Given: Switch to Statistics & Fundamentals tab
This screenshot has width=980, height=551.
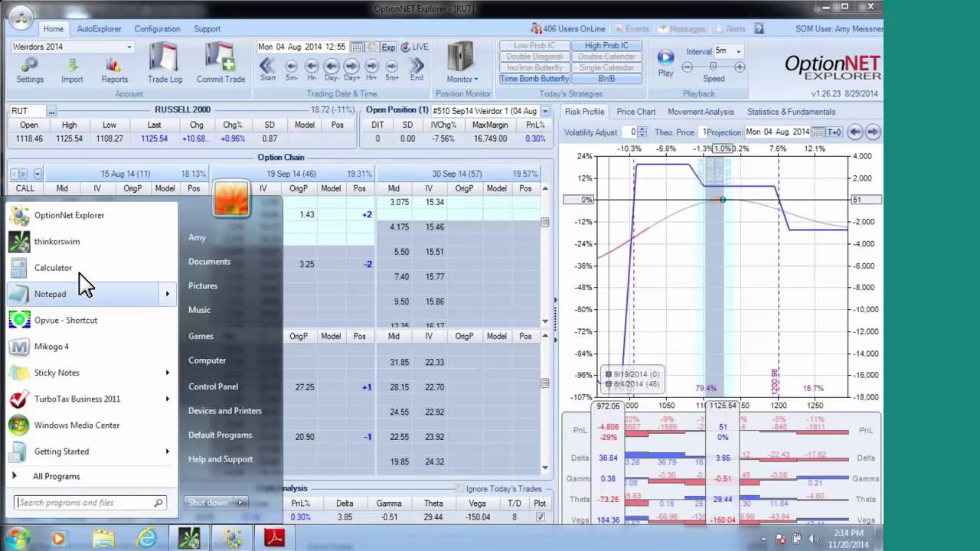Looking at the screenshot, I should pos(791,112).
